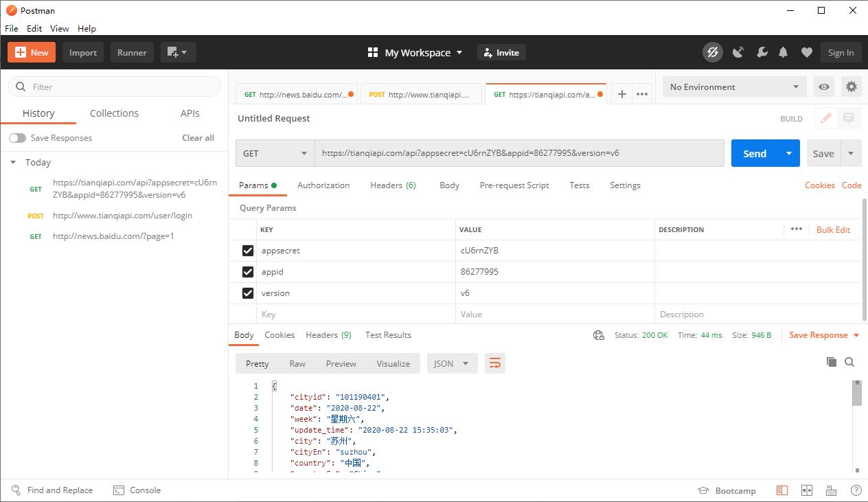Open the Send button dropdown arrow

789,153
